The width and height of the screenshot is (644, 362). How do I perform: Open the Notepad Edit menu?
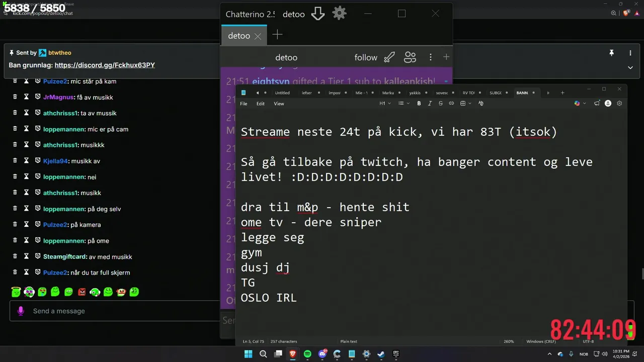pyautogui.click(x=261, y=104)
